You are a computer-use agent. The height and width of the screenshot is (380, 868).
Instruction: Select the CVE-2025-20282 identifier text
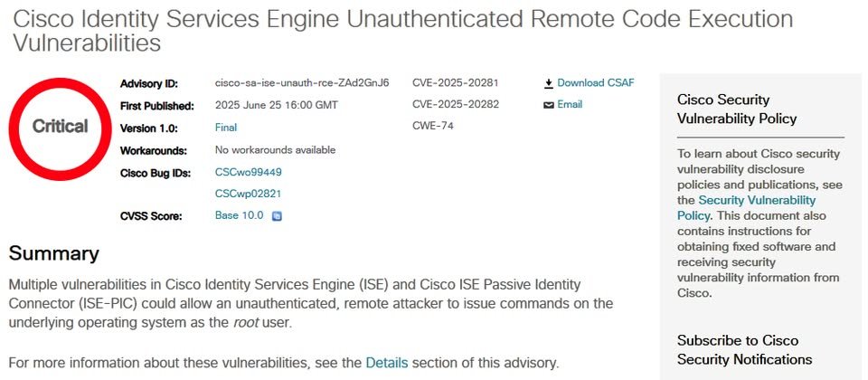point(456,104)
